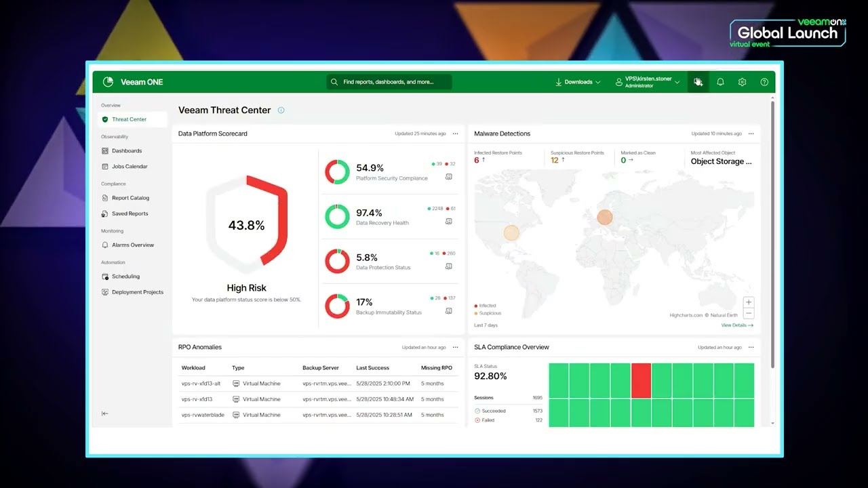
Task: Click the suspicious bubble over North America
Action: [x=511, y=232]
